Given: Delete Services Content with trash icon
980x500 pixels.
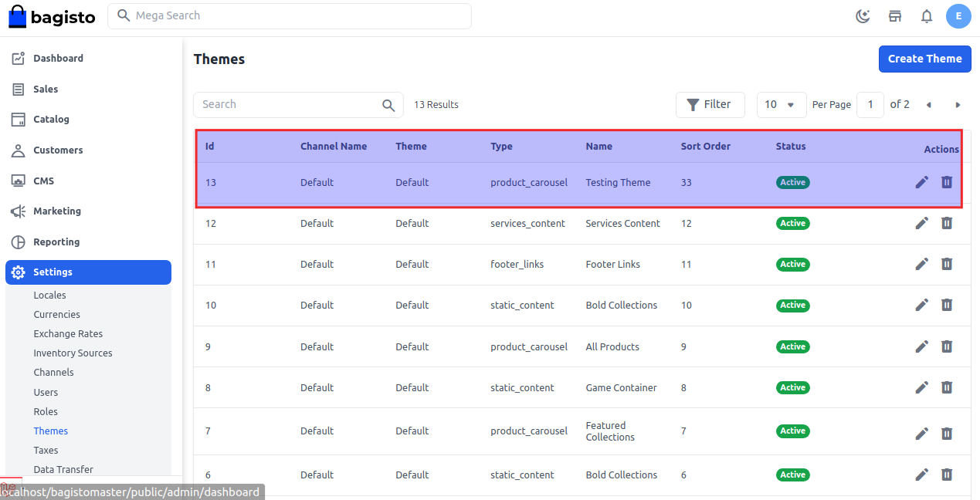Looking at the screenshot, I should 947,223.
